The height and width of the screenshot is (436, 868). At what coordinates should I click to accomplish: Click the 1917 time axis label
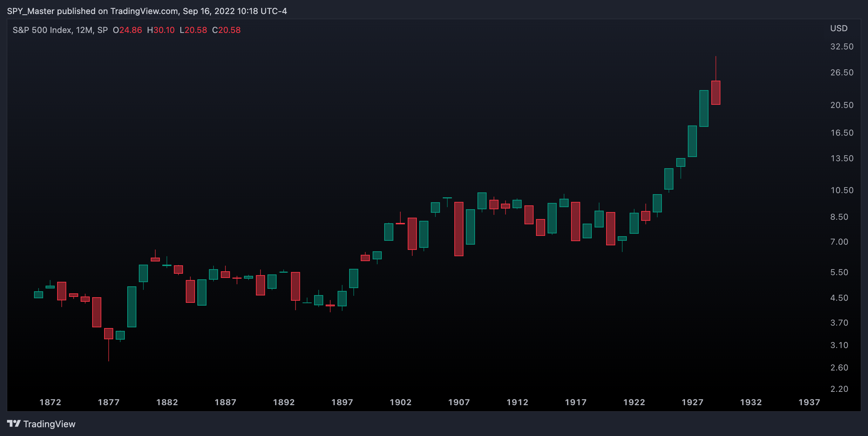(x=576, y=402)
